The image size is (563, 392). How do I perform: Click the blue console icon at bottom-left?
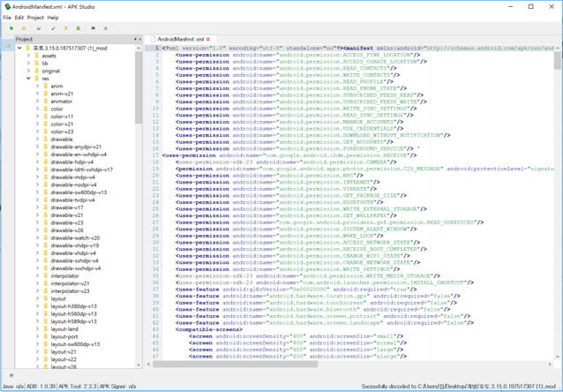11,375
